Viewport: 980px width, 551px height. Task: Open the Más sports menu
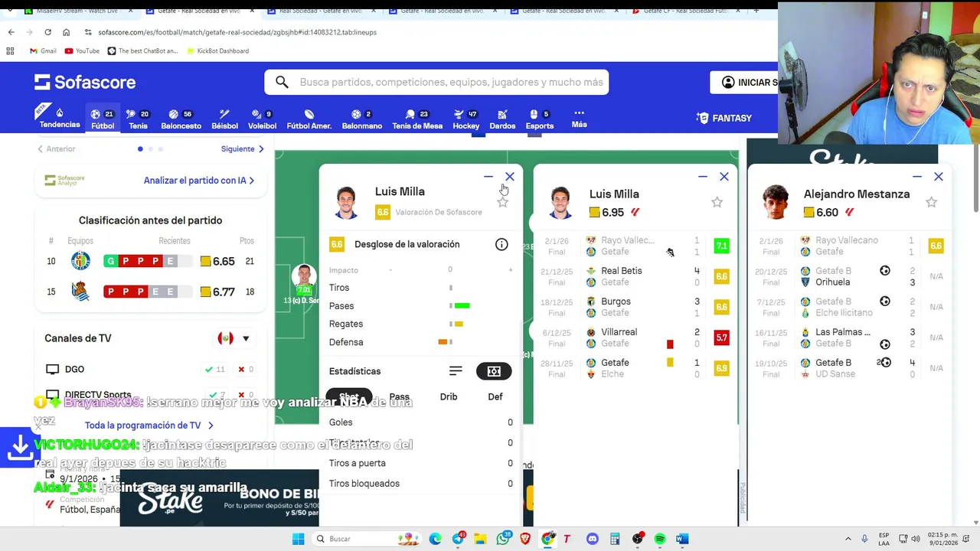[x=579, y=118]
